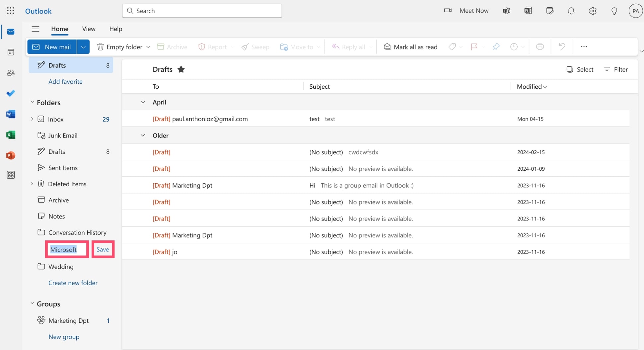Screen dimensions: 644x350
Task: Expand the Deleted Items folder
Action: coord(32,184)
